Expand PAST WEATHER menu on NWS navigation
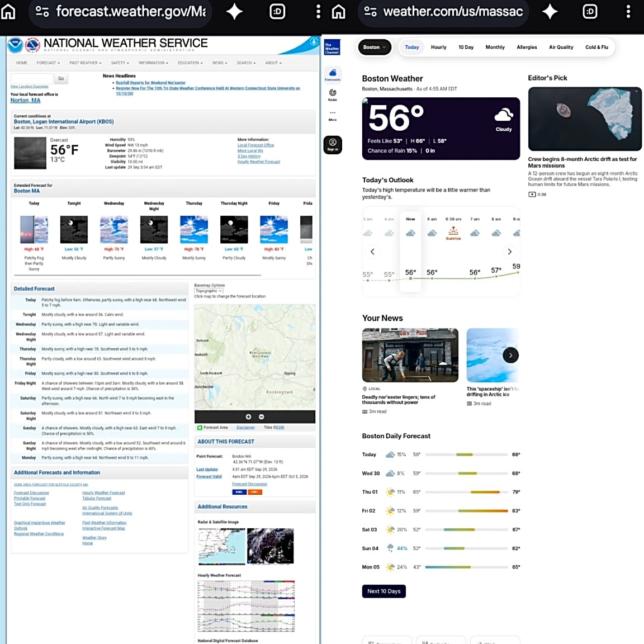This screenshot has height=644, width=644. pos(86,63)
